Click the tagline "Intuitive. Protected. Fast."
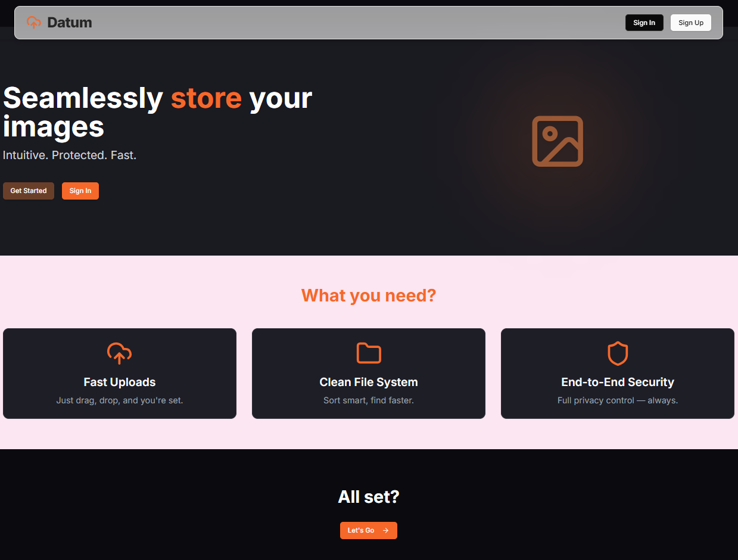This screenshot has height=560, width=738. click(x=70, y=155)
